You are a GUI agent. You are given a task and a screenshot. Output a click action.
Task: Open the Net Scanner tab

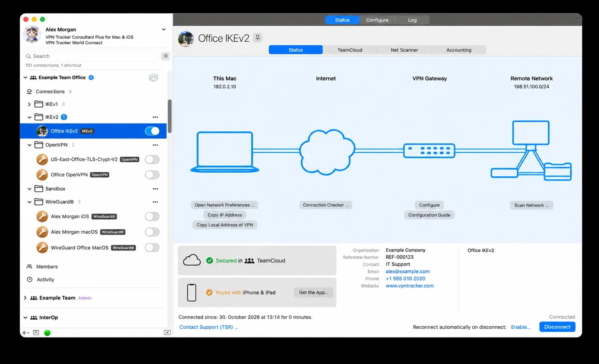tap(404, 50)
